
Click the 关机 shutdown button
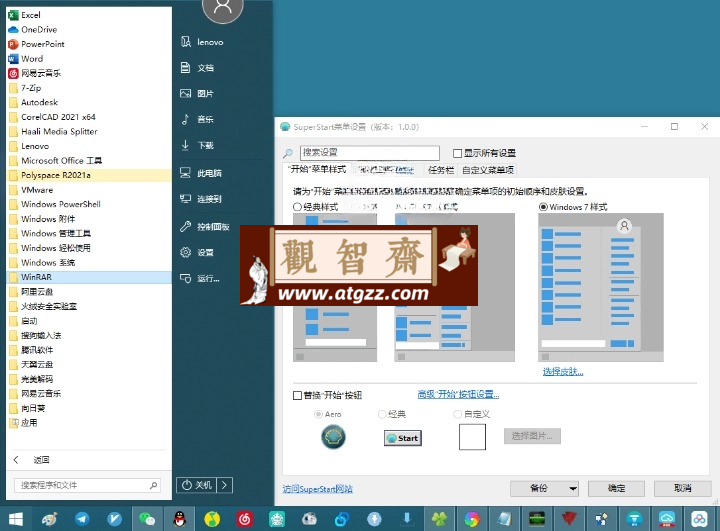(196, 485)
